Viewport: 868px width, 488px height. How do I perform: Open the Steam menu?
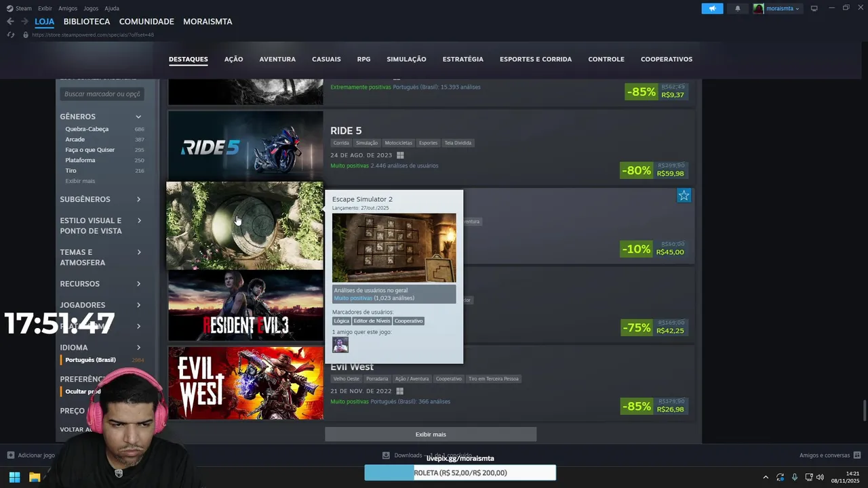click(x=19, y=8)
